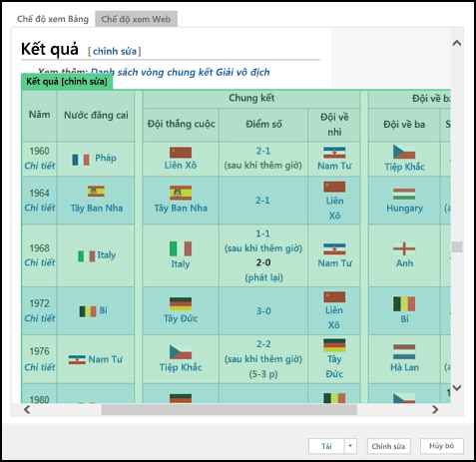476x462 pixels.
Task: Click the Soviet flag in 1964 runner-up cell
Action: tap(334, 187)
